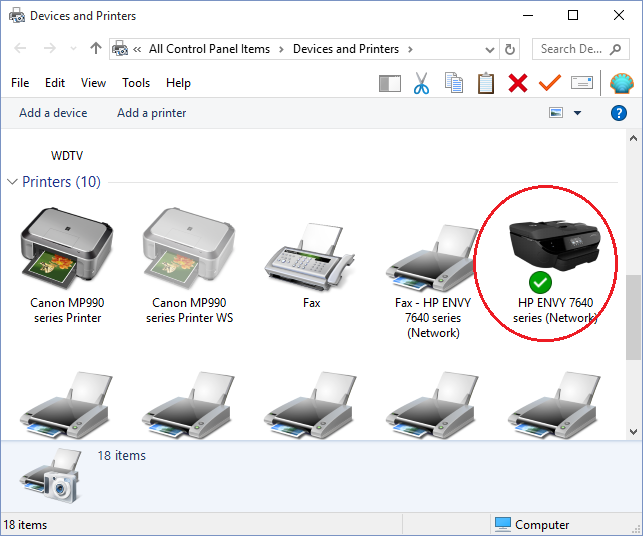The height and width of the screenshot is (536, 643).
Task: Click the Properties card toolbar icon
Action: (581, 83)
